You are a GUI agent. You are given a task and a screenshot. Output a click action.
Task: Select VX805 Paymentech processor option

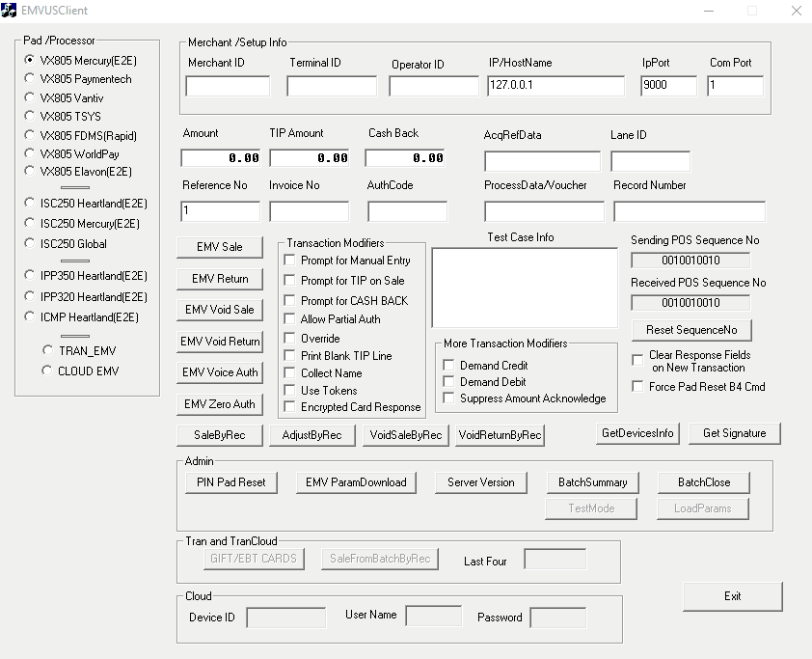[x=30, y=79]
